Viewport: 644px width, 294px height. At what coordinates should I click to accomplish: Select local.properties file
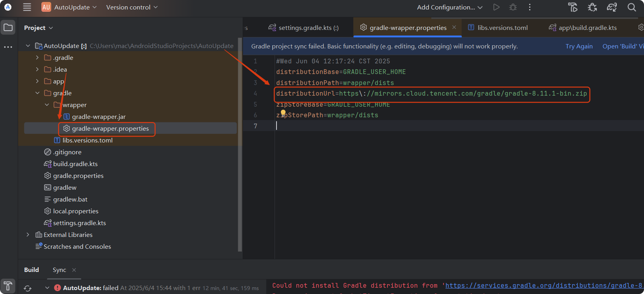(76, 211)
